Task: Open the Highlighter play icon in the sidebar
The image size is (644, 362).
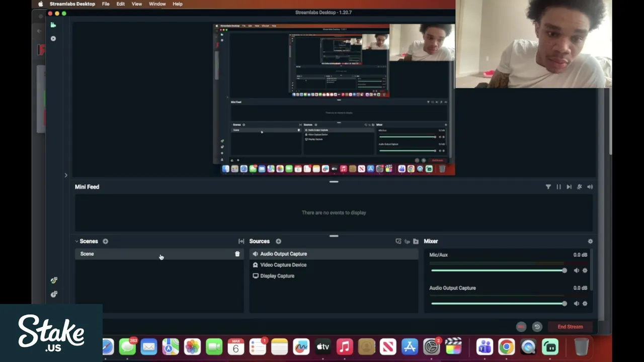Action: (x=53, y=38)
